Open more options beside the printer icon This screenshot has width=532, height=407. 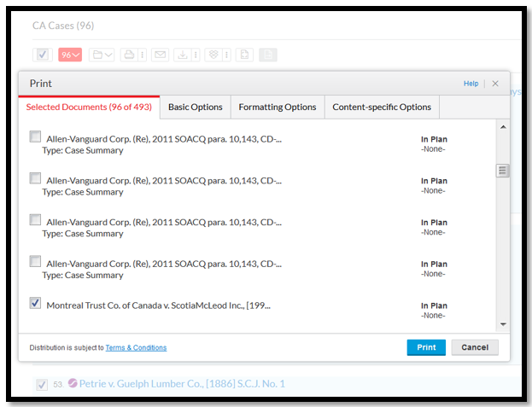pos(142,55)
